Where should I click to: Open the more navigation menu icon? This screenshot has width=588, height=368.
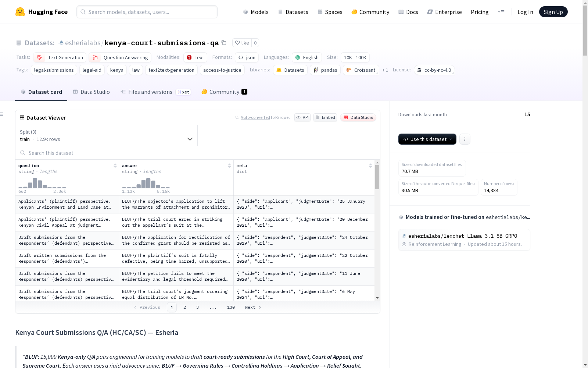[x=501, y=12]
